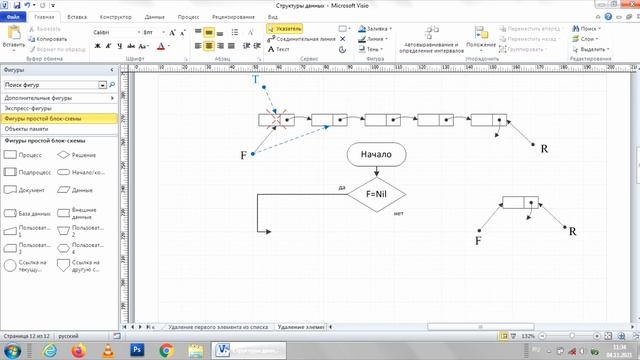Switch to the Рецензирование ribbon tab
This screenshot has height=360, width=640.
(233, 17)
